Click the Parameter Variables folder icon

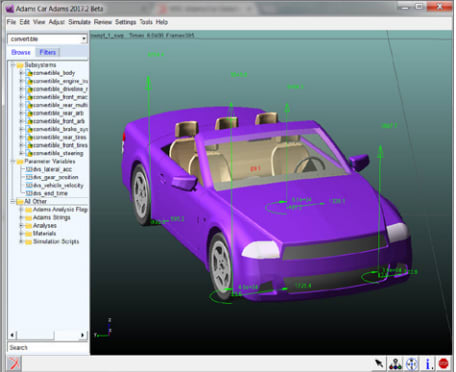click(x=20, y=162)
